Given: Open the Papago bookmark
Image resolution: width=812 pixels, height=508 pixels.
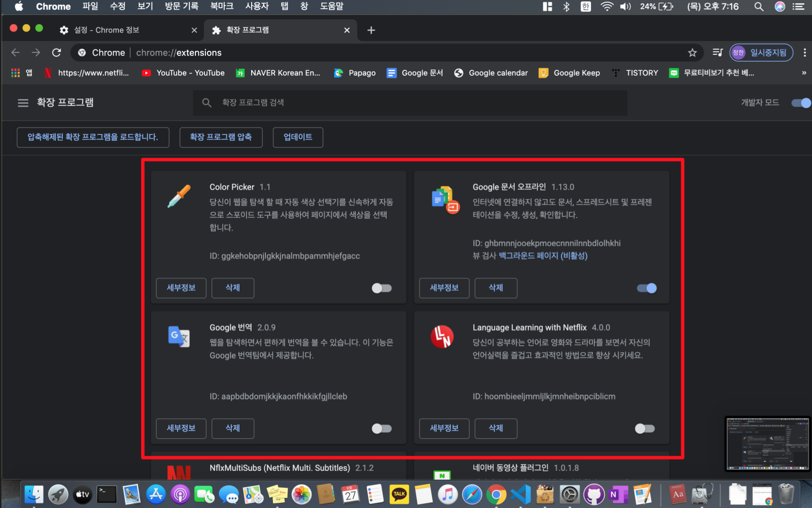Looking at the screenshot, I should (x=355, y=73).
